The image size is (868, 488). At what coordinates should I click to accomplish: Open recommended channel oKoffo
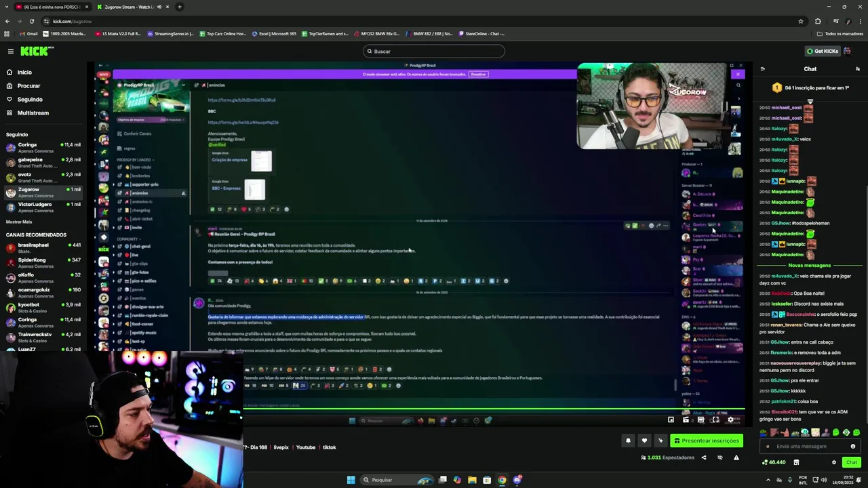pyautogui.click(x=43, y=277)
